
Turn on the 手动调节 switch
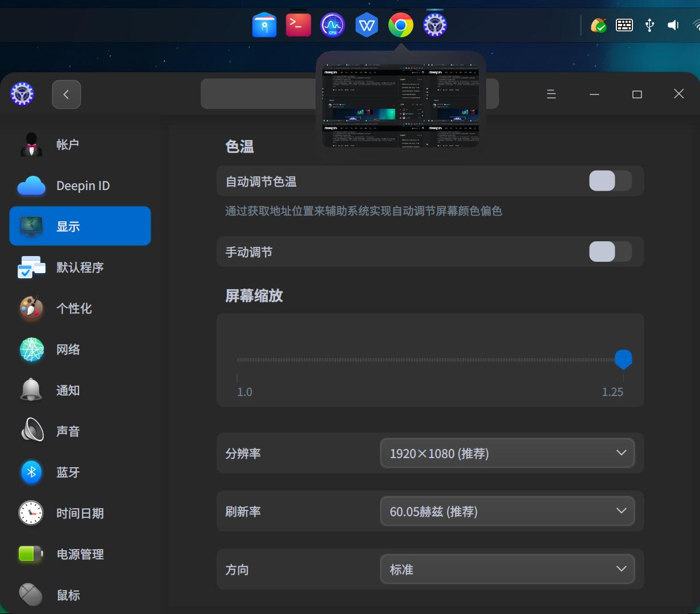click(x=610, y=252)
